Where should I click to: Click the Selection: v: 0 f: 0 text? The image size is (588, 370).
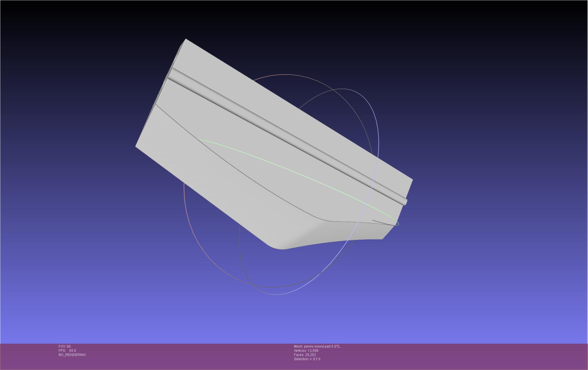coord(307,359)
